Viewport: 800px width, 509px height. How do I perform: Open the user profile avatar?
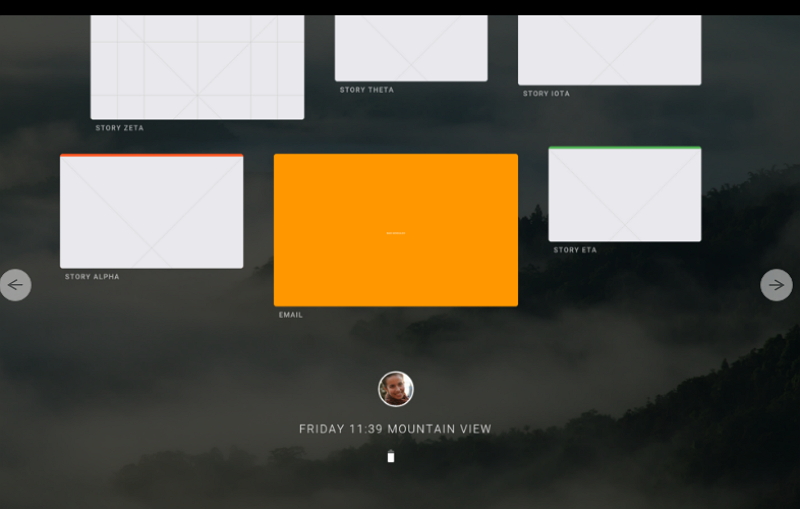[x=396, y=389]
